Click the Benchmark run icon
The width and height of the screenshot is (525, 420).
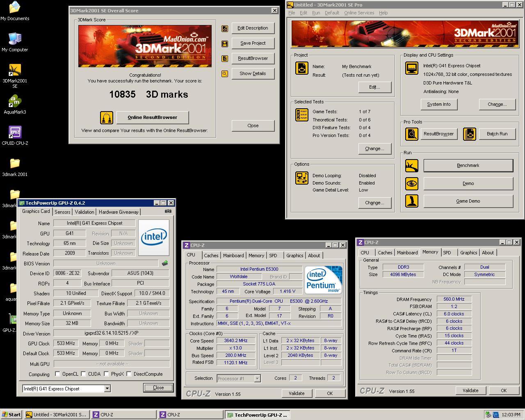(412, 166)
